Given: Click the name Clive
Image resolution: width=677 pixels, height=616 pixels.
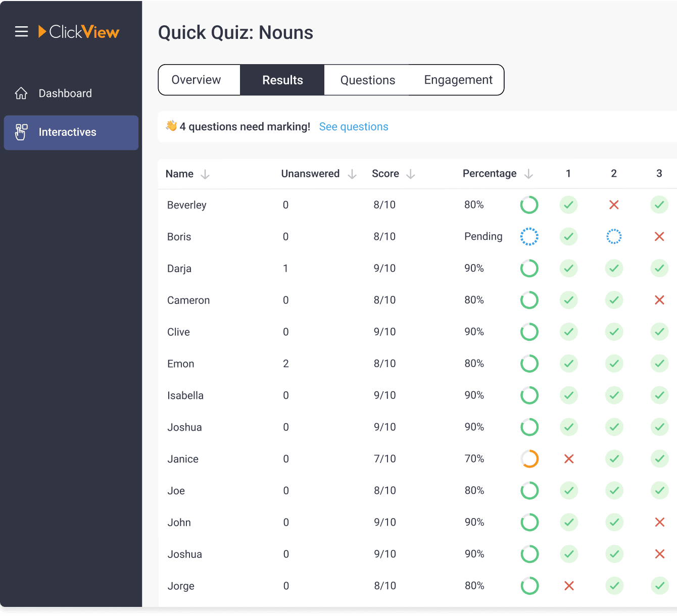Looking at the screenshot, I should click(179, 332).
